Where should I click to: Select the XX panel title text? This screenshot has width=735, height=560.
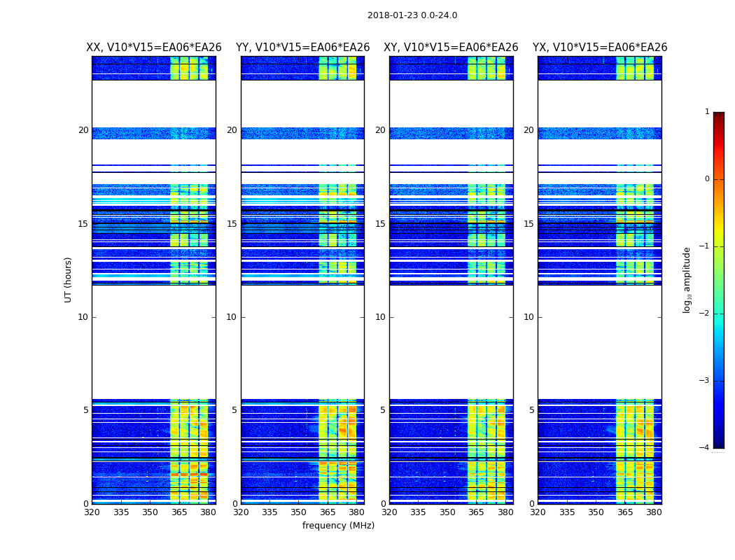coord(153,48)
